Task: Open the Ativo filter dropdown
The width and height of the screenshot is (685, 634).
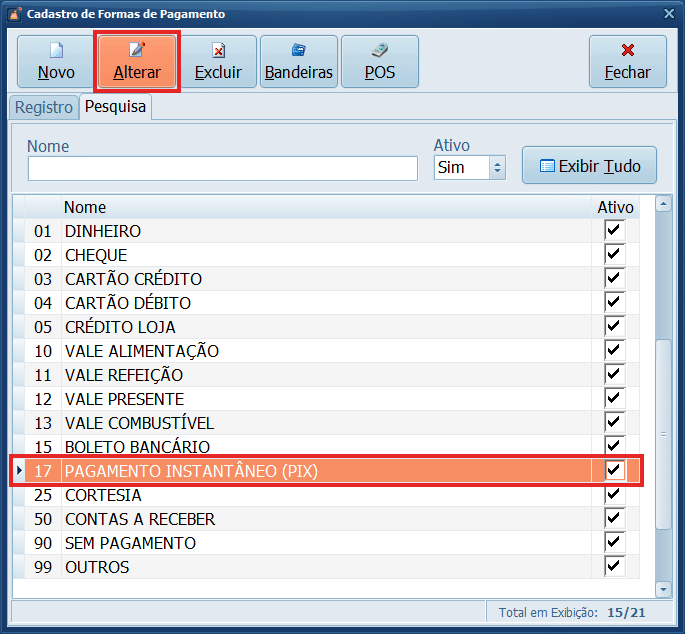Action: pos(498,168)
